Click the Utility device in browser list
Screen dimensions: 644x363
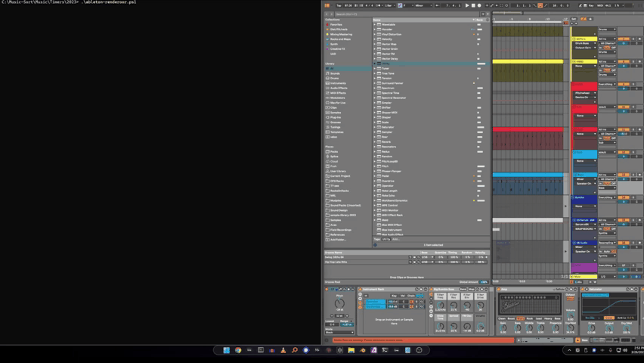(x=385, y=64)
